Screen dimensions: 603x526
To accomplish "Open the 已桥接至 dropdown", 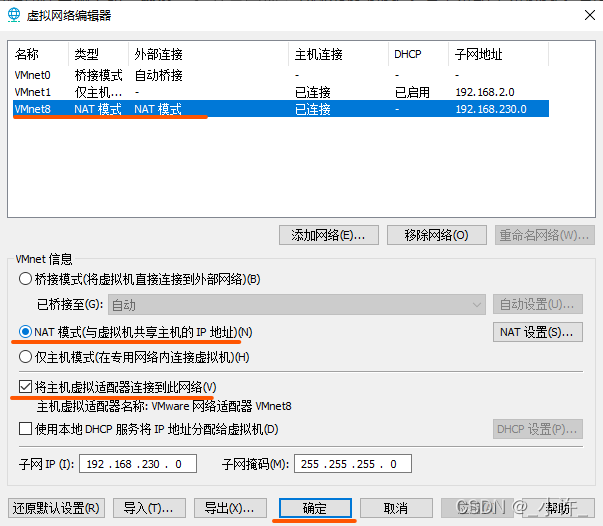I will coord(297,305).
